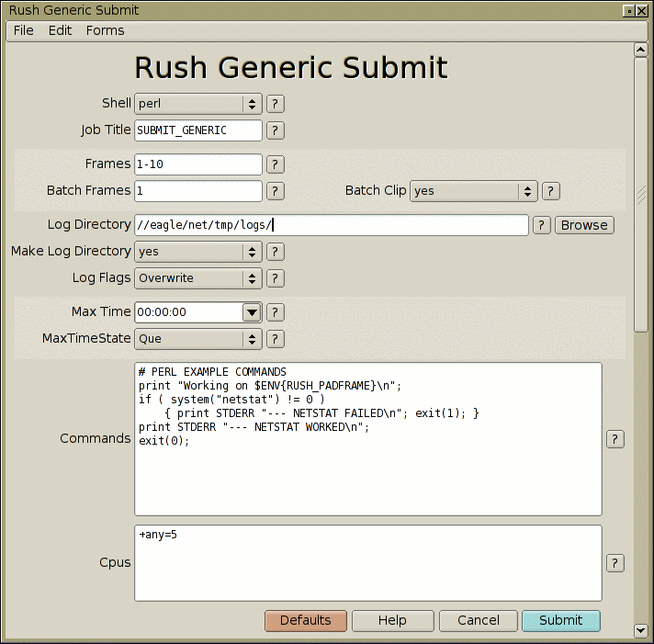Click inside the Commands text area
654x644 pixels.
(x=368, y=439)
